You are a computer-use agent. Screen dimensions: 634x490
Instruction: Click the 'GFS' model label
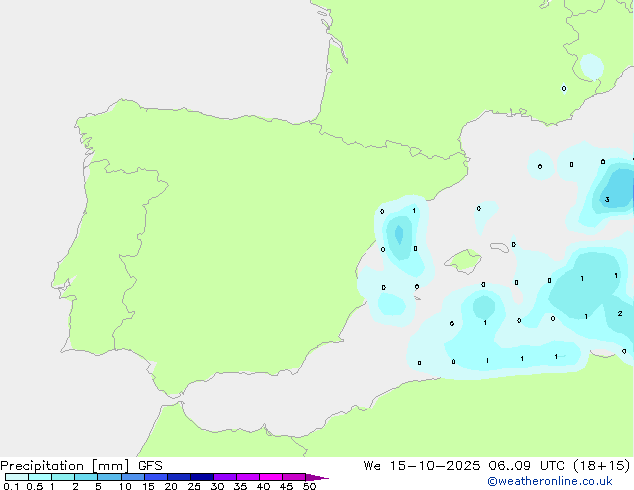coord(150,466)
